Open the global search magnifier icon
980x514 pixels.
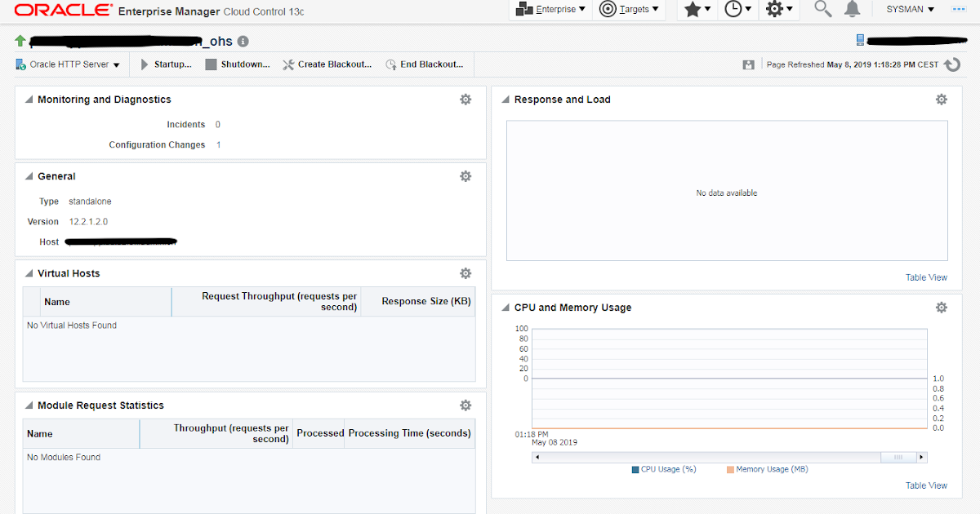822,10
